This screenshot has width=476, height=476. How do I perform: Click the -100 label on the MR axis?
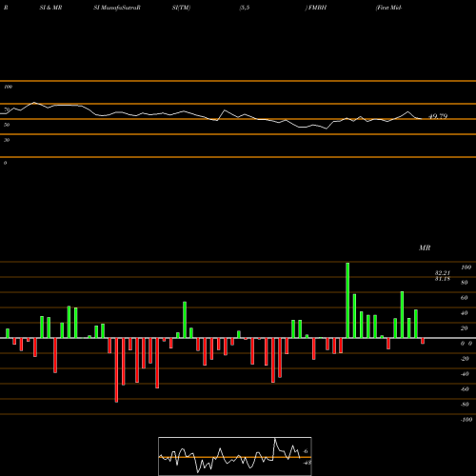(x=466, y=420)
